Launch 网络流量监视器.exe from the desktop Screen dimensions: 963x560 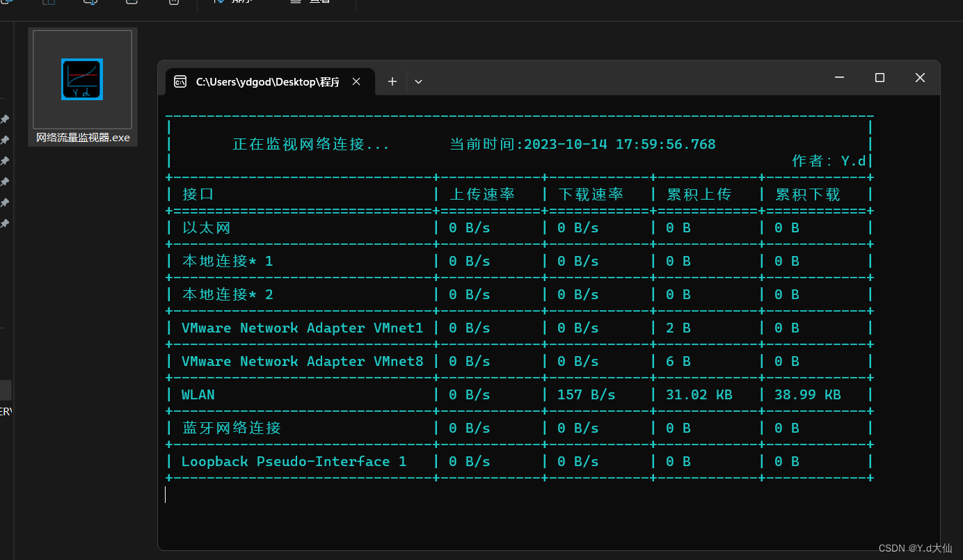point(81,79)
